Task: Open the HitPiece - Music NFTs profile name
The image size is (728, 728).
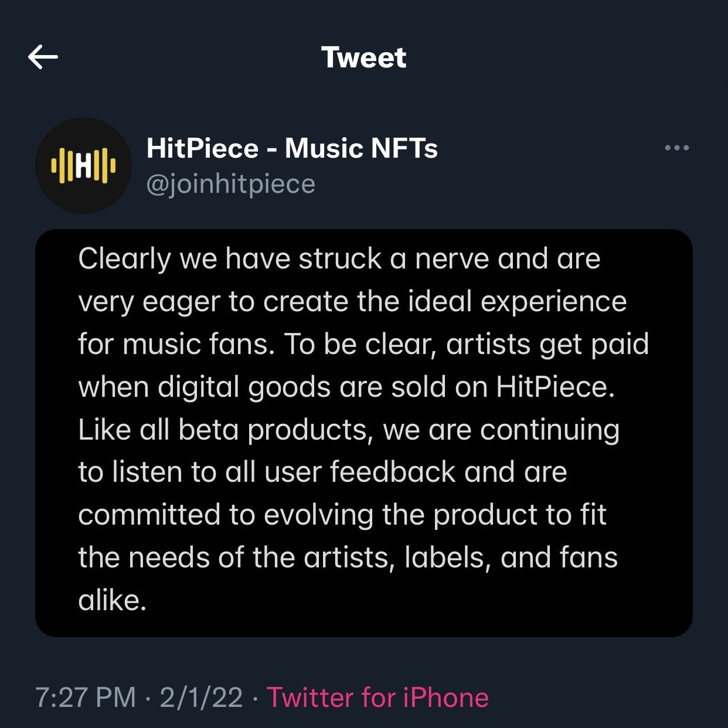Action: click(292, 148)
